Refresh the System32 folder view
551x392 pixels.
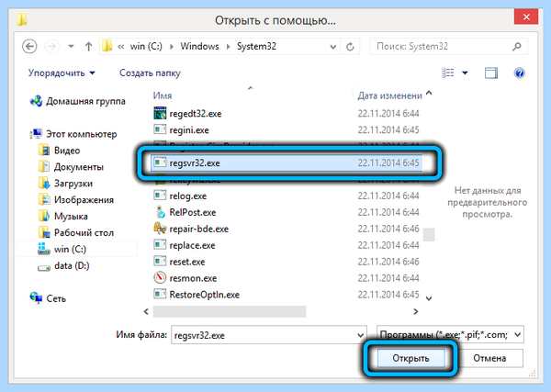coord(350,47)
